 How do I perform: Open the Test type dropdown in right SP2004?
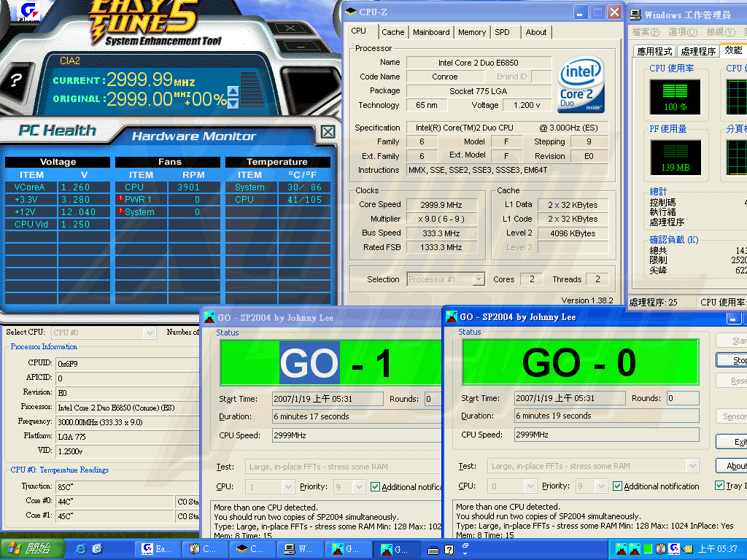(692, 466)
